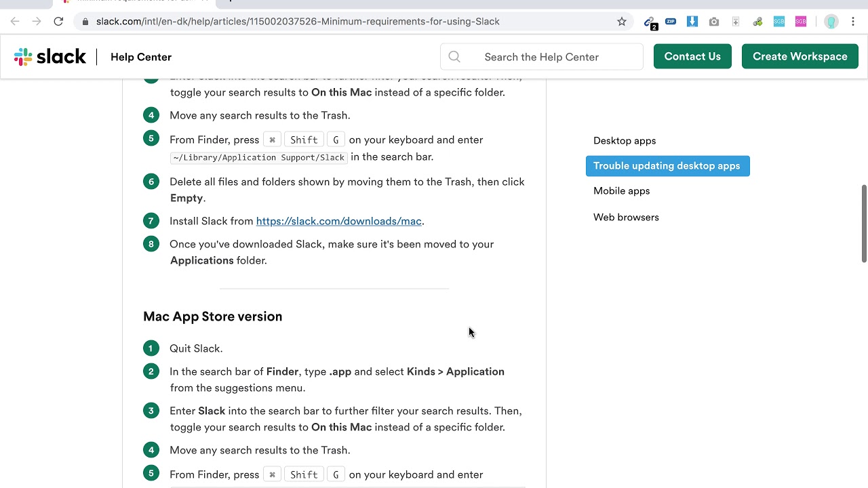868x488 pixels.
Task: Jump to Desktop apps section
Action: 625,141
